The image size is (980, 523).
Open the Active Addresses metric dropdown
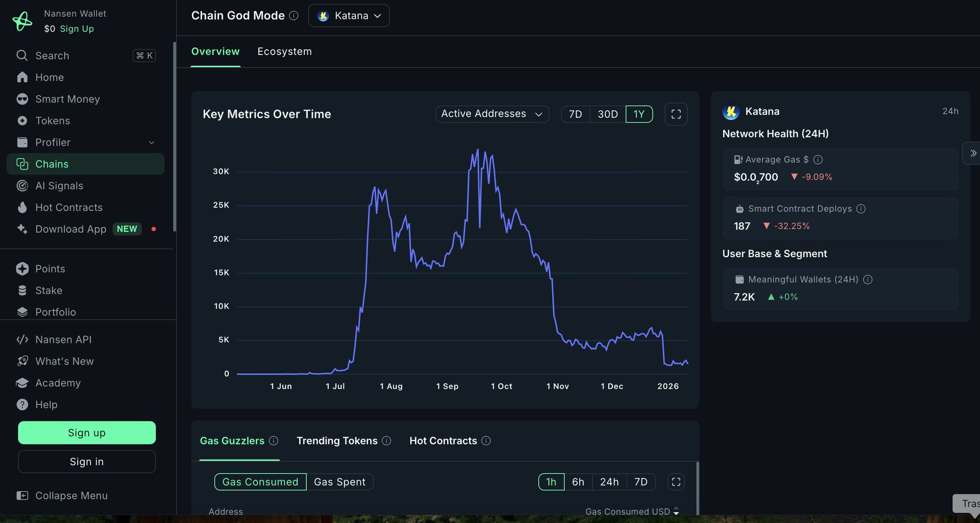(492, 114)
